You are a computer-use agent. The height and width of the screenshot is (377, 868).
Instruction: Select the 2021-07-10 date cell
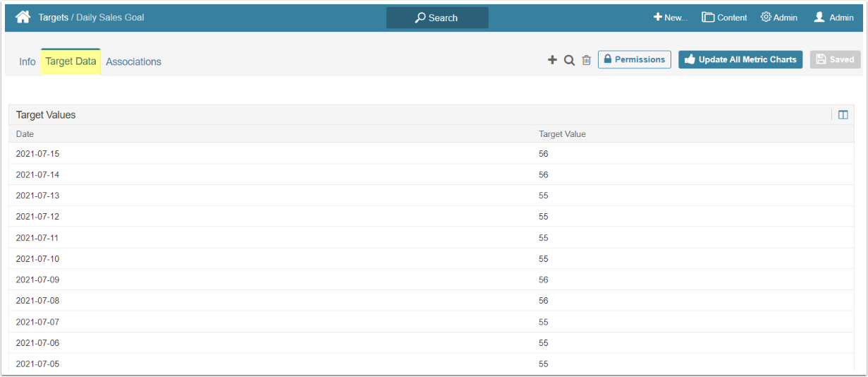click(37, 259)
